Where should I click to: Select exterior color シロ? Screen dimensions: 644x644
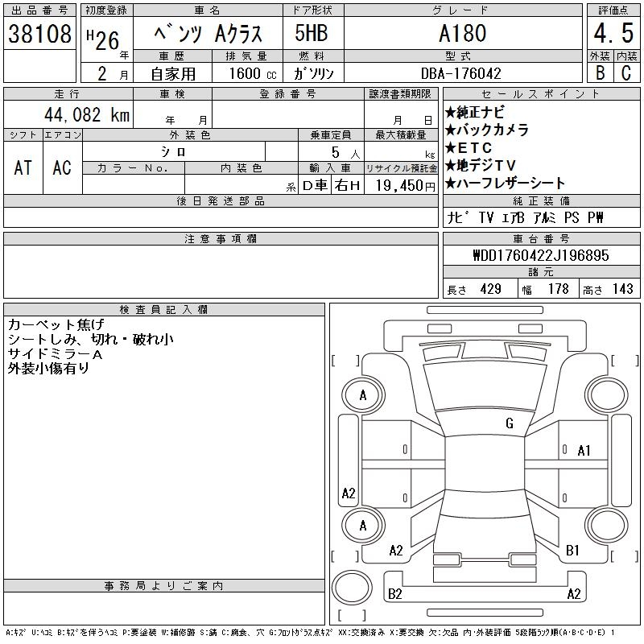[x=173, y=152]
